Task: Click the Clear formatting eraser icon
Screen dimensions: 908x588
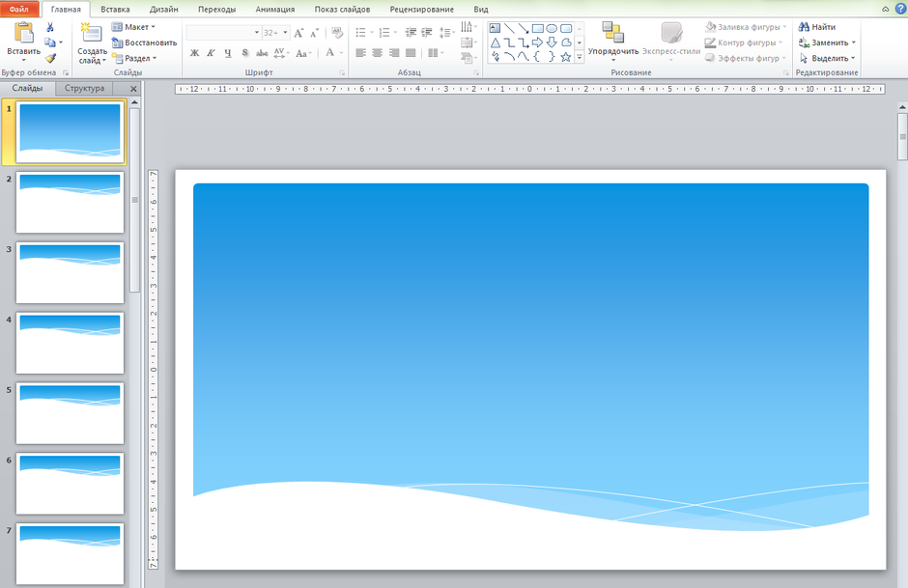Action: (337, 33)
